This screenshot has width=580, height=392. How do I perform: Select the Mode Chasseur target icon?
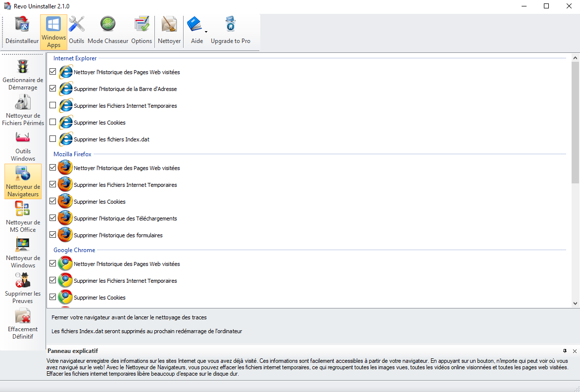coord(108,31)
